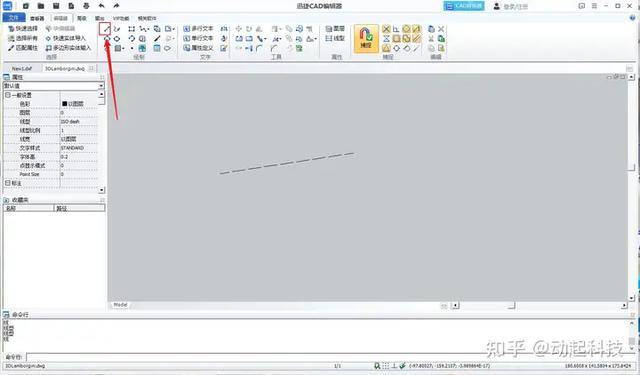Open the 文件 file menu tab
Image resolution: width=640 pixels, height=375 pixels.
pos(14,18)
